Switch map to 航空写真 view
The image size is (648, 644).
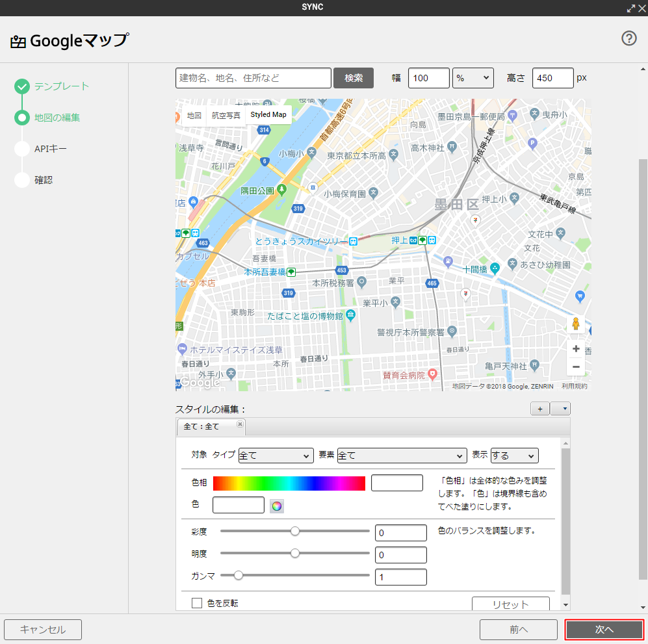click(226, 115)
